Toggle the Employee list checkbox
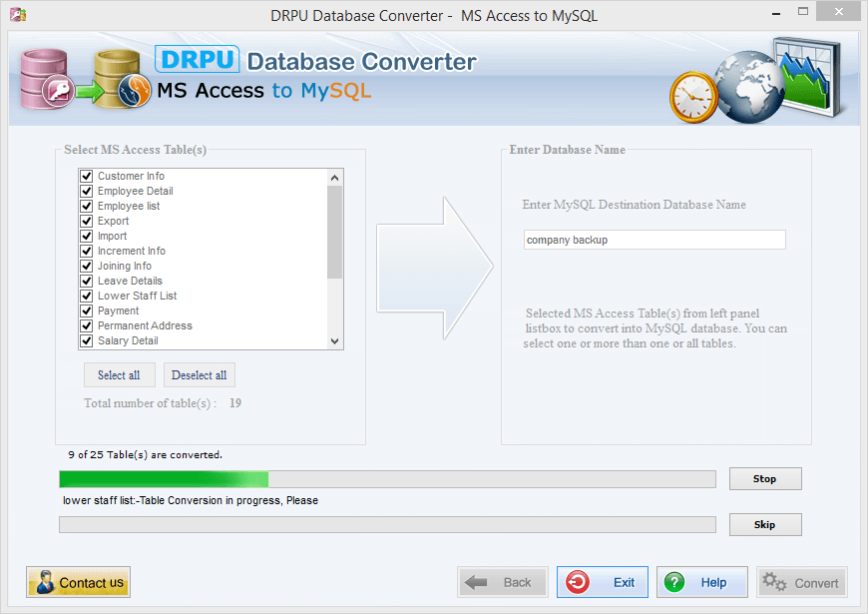This screenshot has width=868, height=614. pos(87,206)
